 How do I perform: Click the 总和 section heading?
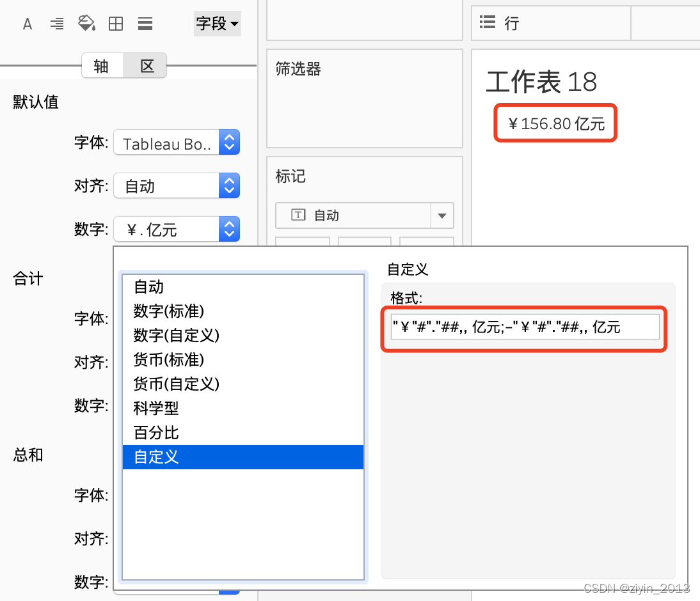pyautogui.click(x=28, y=455)
